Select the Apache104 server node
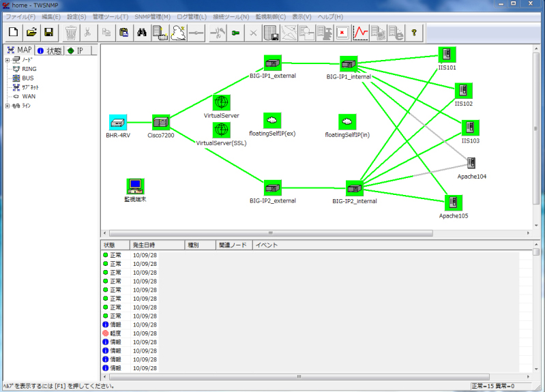 pyautogui.click(x=471, y=163)
